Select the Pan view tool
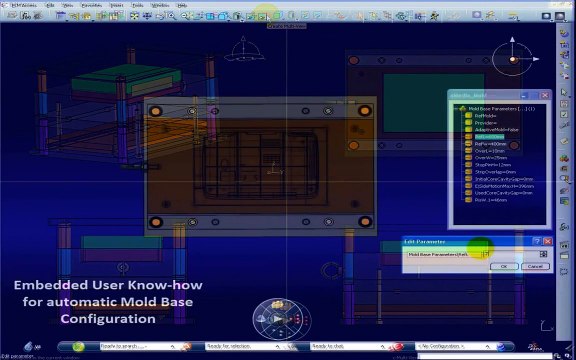Image resolution: width=576 pixels, height=360 pixels. point(147,16)
